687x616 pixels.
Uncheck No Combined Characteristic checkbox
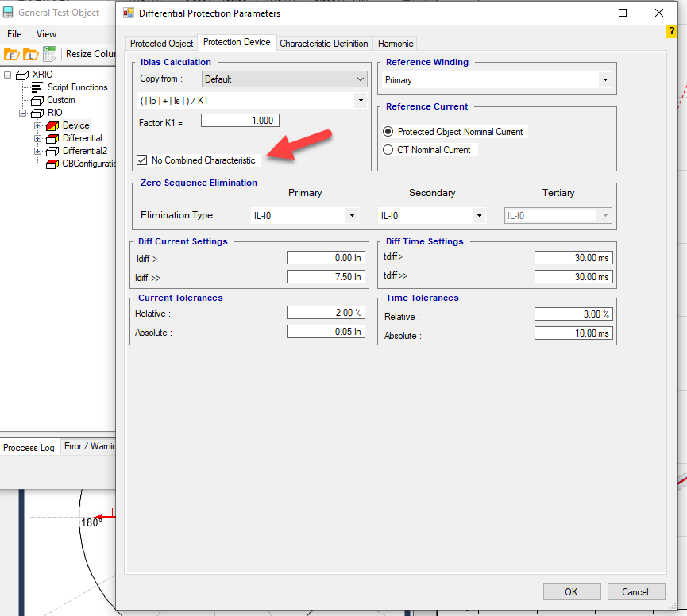pos(141,160)
